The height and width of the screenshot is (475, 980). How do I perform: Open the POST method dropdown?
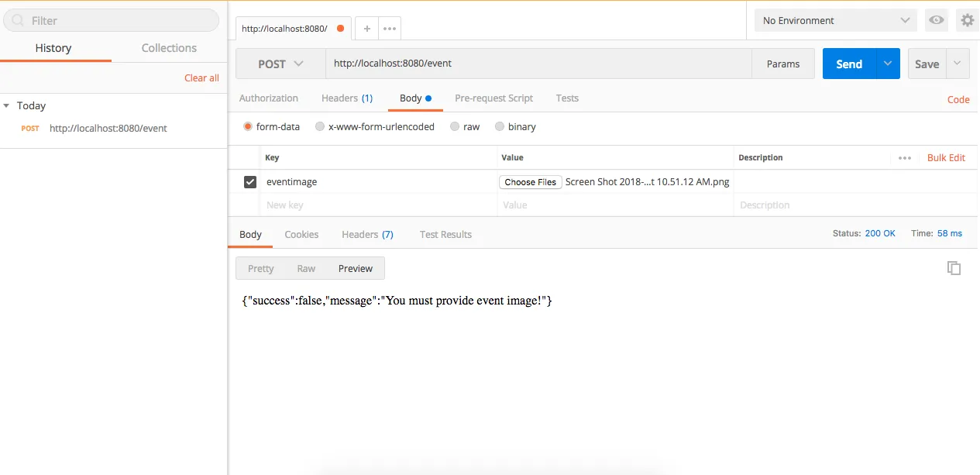[280, 64]
